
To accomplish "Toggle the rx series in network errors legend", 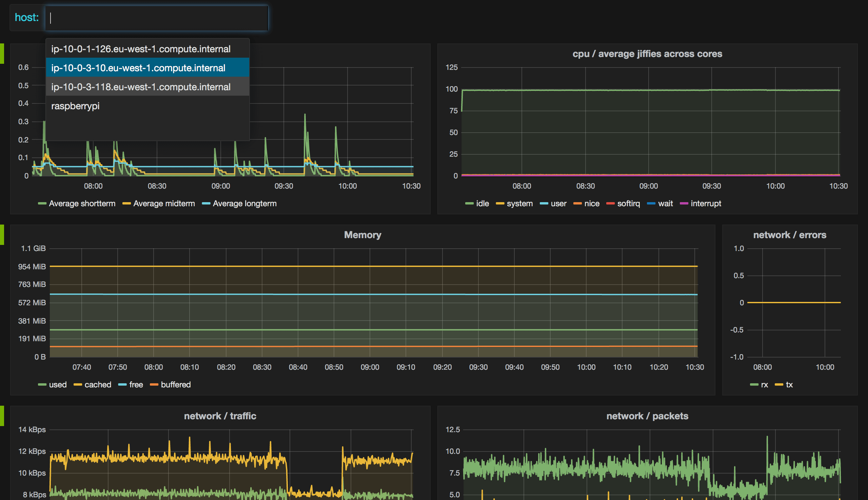I will click(764, 385).
